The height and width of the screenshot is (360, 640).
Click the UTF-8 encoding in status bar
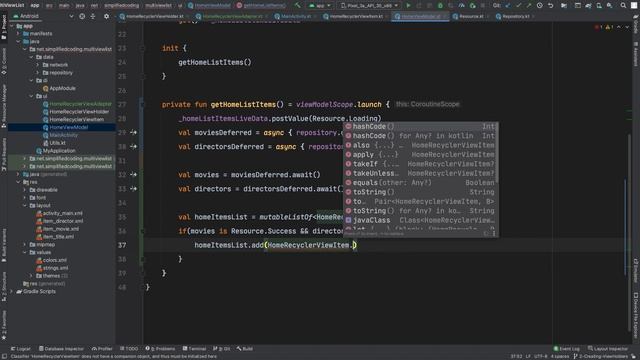(x=540, y=356)
